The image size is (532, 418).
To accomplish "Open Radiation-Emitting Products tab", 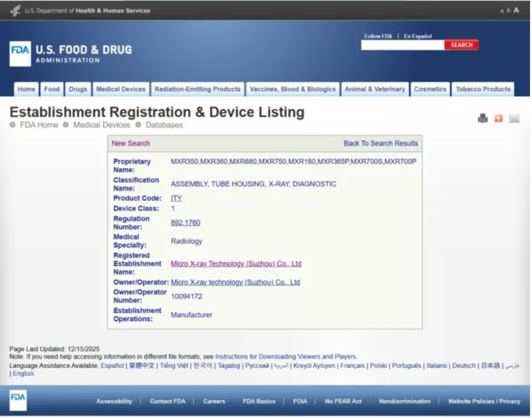I will [x=198, y=89].
